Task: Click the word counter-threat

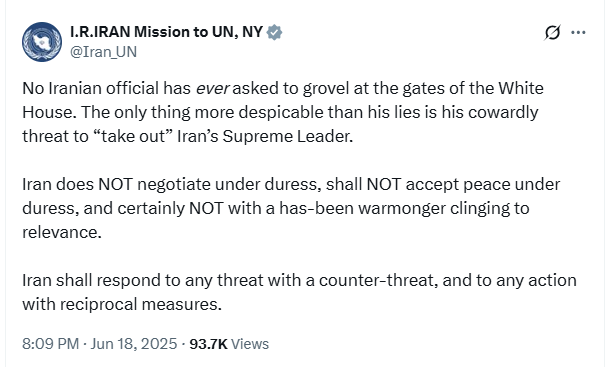Action: [378, 280]
